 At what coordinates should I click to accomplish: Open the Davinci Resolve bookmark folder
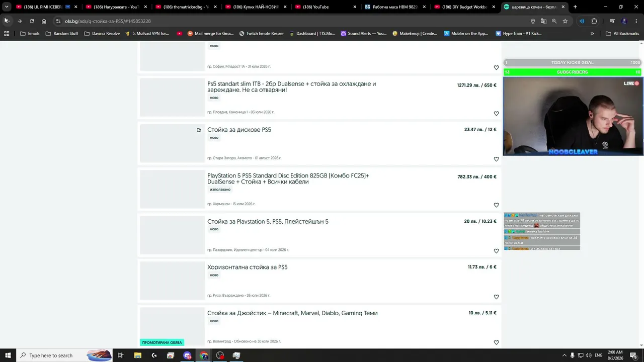(102, 34)
